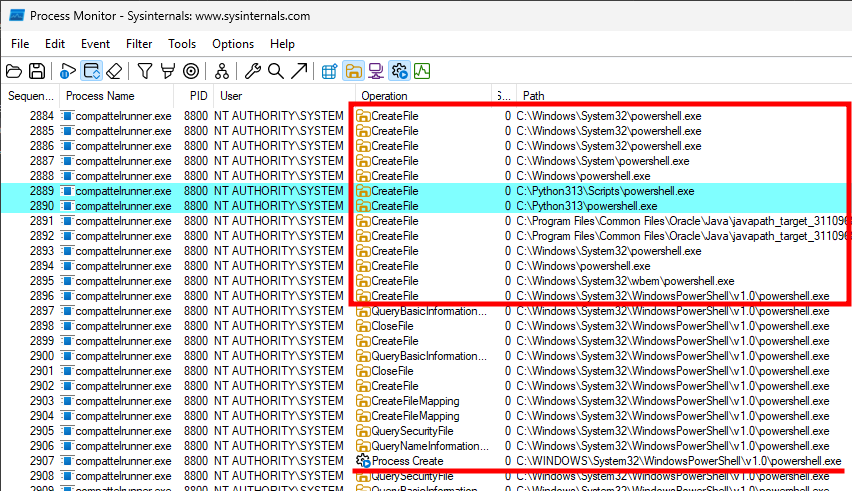Click the User column header
This screenshot has width=852, height=491.
[x=285, y=96]
